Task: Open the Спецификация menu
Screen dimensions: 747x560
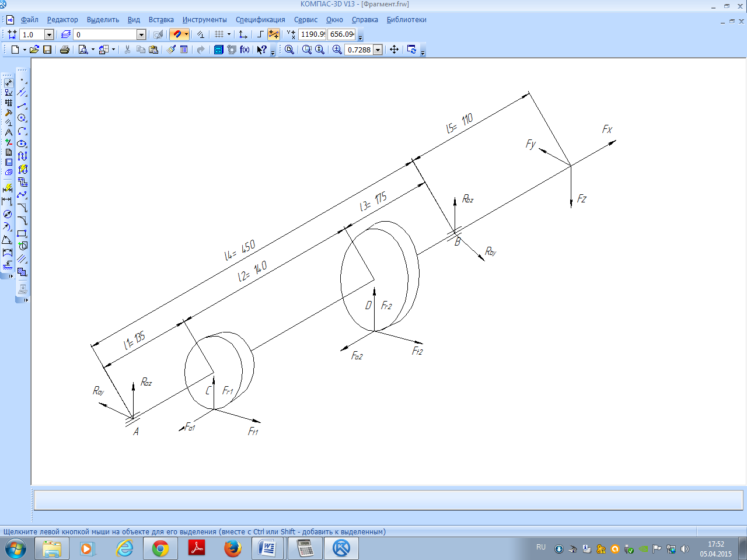Action: (260, 20)
